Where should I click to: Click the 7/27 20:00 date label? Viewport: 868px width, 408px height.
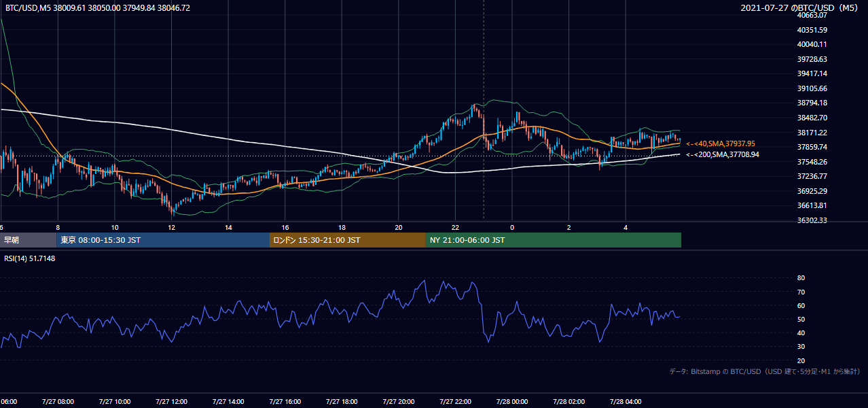(399, 401)
